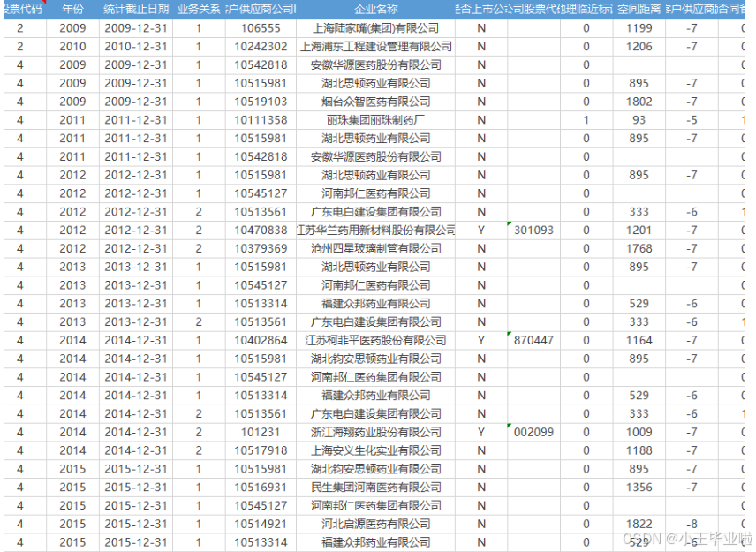Click the distance cell 1802
756x552 pixels.
tap(639, 102)
